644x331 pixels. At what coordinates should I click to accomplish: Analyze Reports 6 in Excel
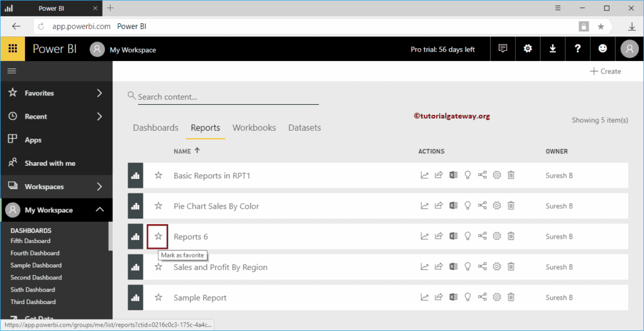point(453,236)
